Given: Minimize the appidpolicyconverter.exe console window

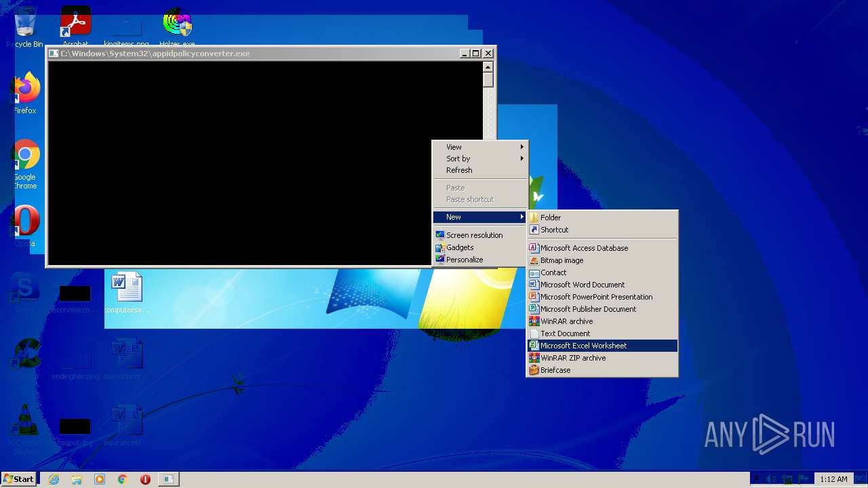Looking at the screenshot, I should pos(465,54).
